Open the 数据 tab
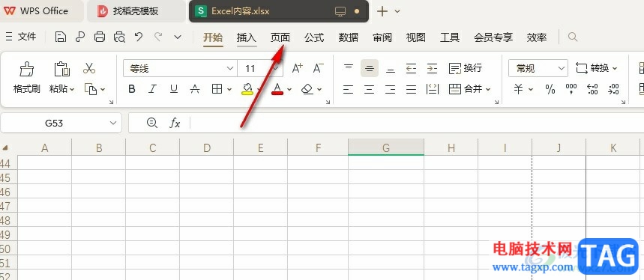The width and height of the screenshot is (644, 280). (349, 37)
